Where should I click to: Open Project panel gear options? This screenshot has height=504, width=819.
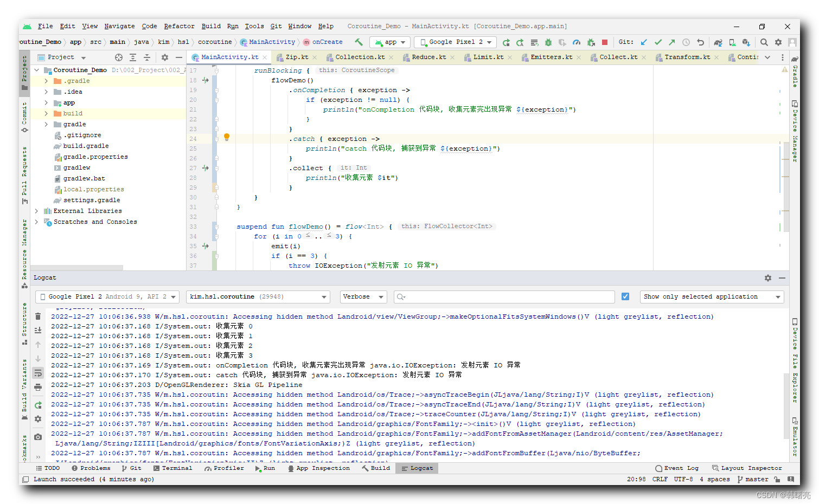click(x=165, y=57)
